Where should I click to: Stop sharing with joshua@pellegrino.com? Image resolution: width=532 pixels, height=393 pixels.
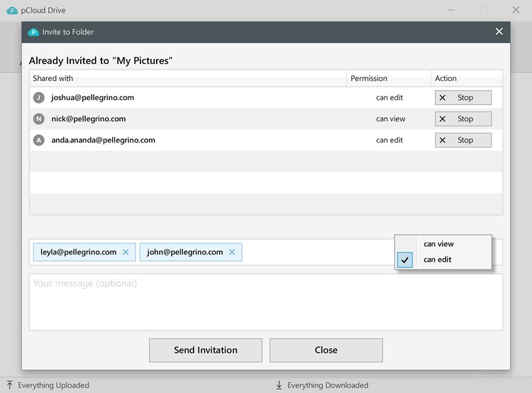point(462,98)
